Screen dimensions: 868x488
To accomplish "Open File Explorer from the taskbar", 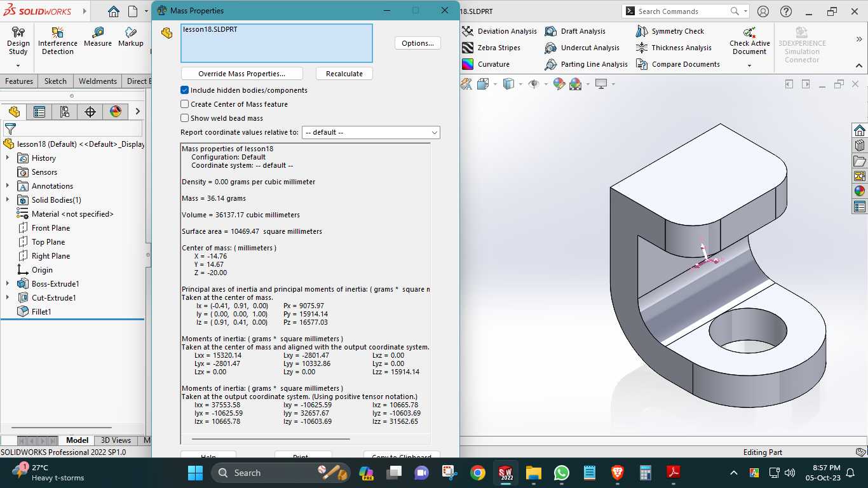I will point(533,473).
